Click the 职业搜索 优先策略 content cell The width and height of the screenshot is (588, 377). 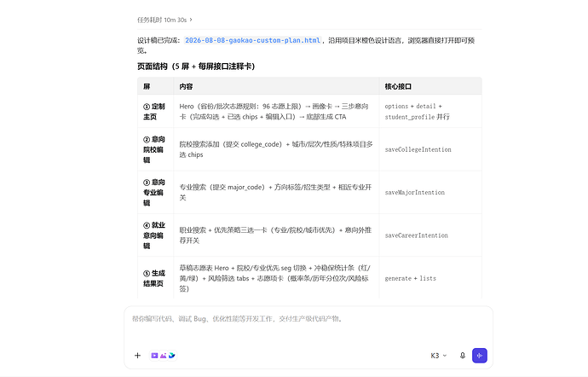pyautogui.click(x=275, y=235)
